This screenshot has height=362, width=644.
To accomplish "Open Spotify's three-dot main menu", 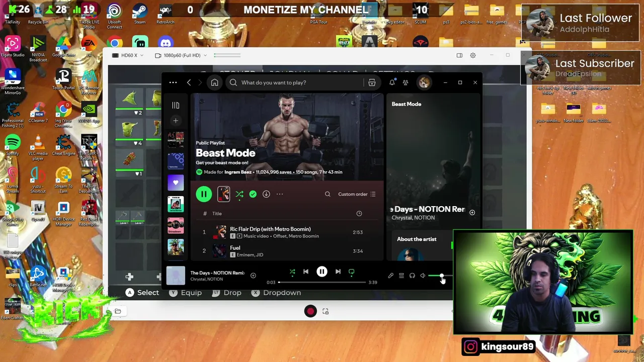I will 173,82.
